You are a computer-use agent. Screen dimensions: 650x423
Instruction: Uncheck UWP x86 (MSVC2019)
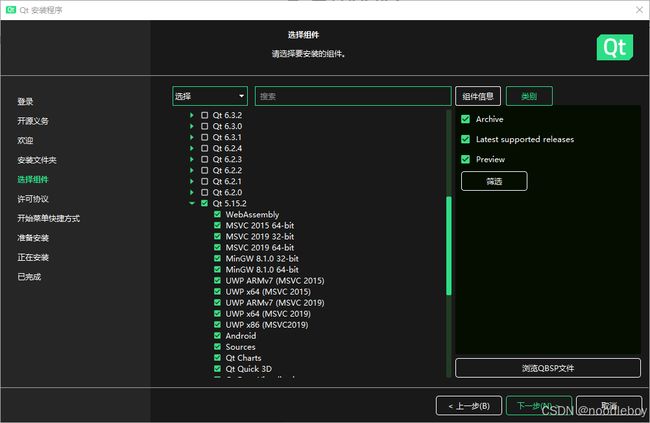(x=217, y=325)
